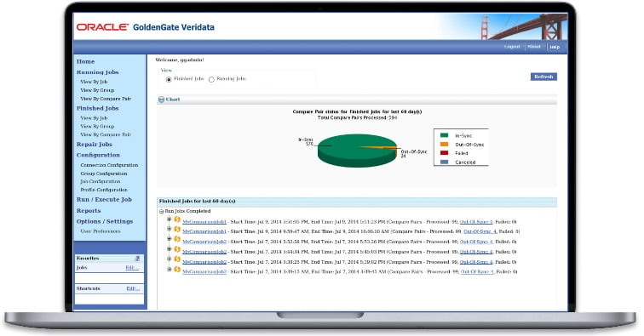Open Configuration in the sidebar
644x336 pixels.
click(x=98, y=155)
